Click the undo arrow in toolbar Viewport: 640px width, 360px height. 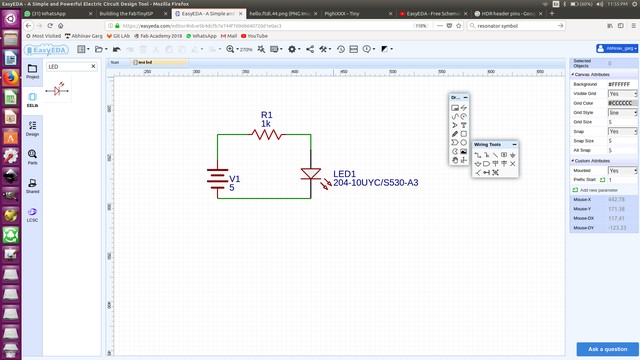[117, 49]
